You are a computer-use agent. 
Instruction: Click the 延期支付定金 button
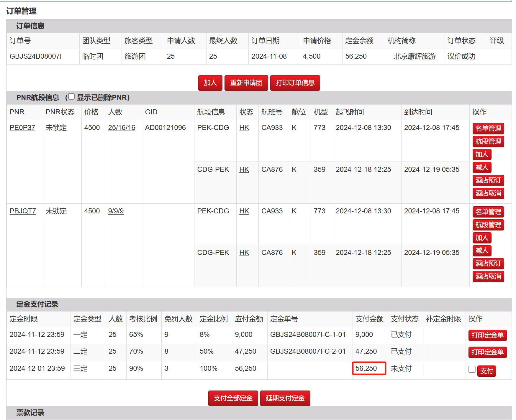pos(285,398)
